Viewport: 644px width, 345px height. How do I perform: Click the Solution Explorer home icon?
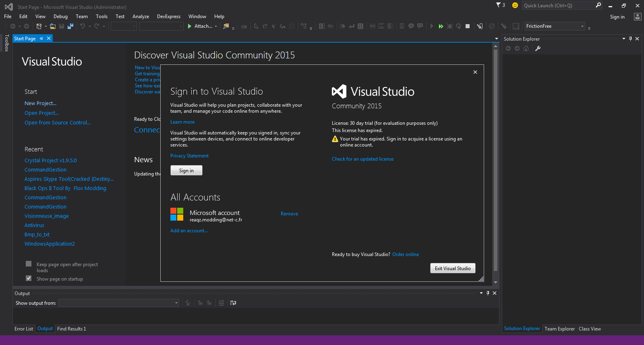526,48
